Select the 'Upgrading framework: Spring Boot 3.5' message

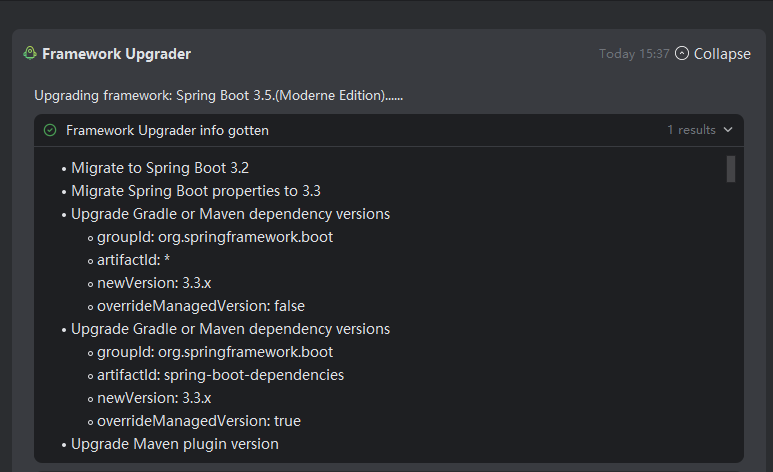219,96
